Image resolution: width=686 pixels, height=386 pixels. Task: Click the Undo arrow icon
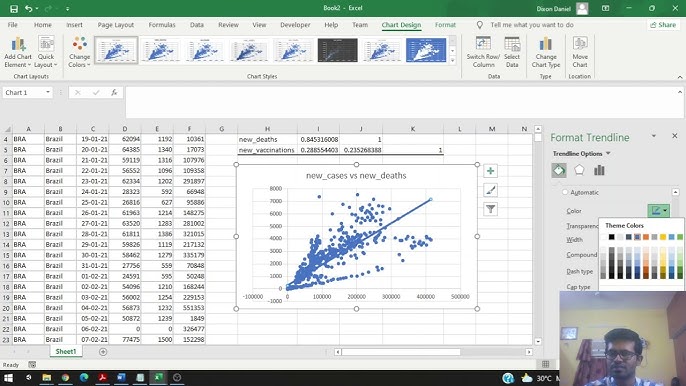point(28,8)
